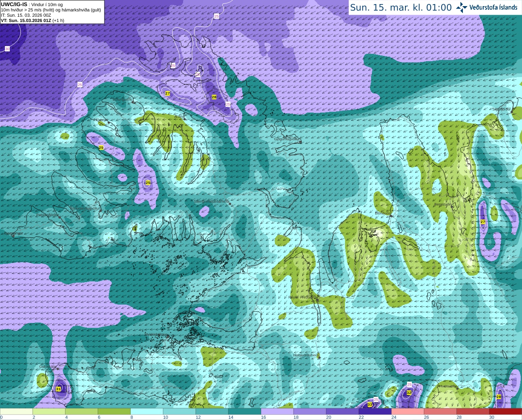Image resolution: width=522 pixels, height=420 pixels.
Task: Select the 4–6 m/s green swatch
Action: point(82,411)
